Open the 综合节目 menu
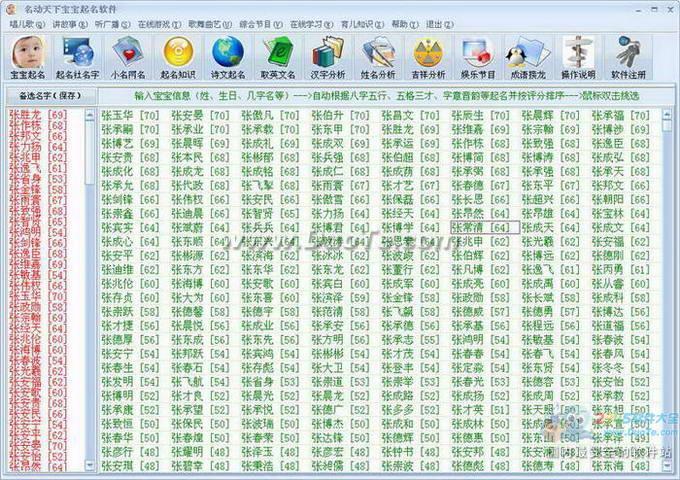 261,24
